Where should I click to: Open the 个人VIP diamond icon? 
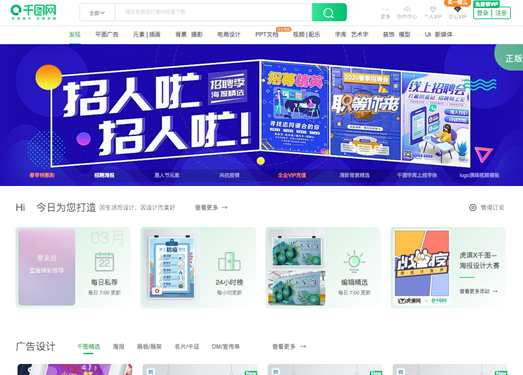click(x=433, y=9)
